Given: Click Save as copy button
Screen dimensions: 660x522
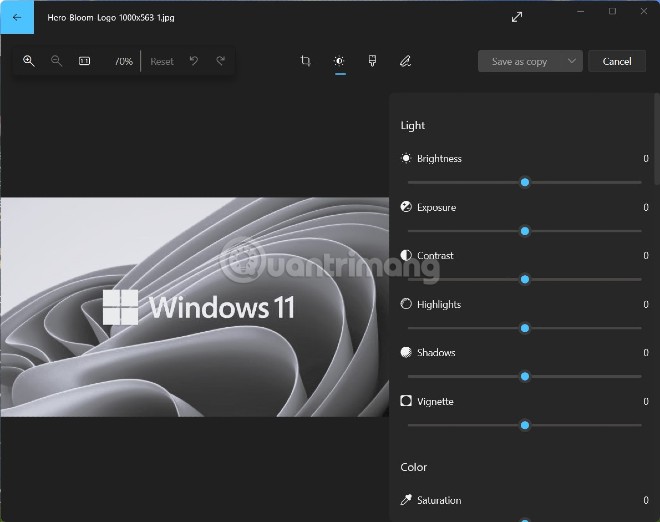Looking at the screenshot, I should coord(519,61).
